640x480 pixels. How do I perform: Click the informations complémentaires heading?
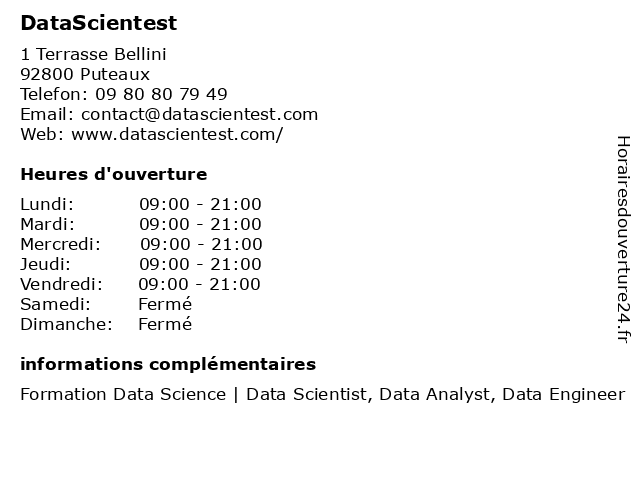pos(168,364)
